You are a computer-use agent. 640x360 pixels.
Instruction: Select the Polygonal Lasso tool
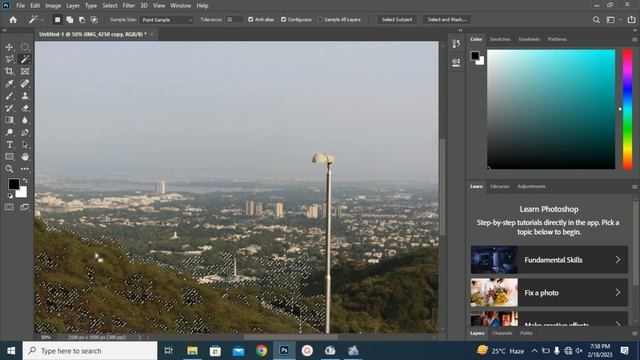[9, 59]
